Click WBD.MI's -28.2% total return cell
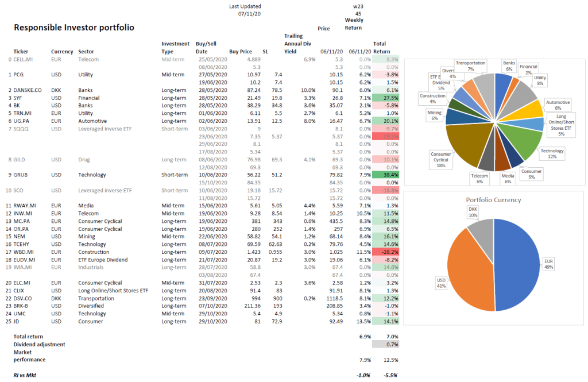588x382 pixels. [x=385, y=252]
